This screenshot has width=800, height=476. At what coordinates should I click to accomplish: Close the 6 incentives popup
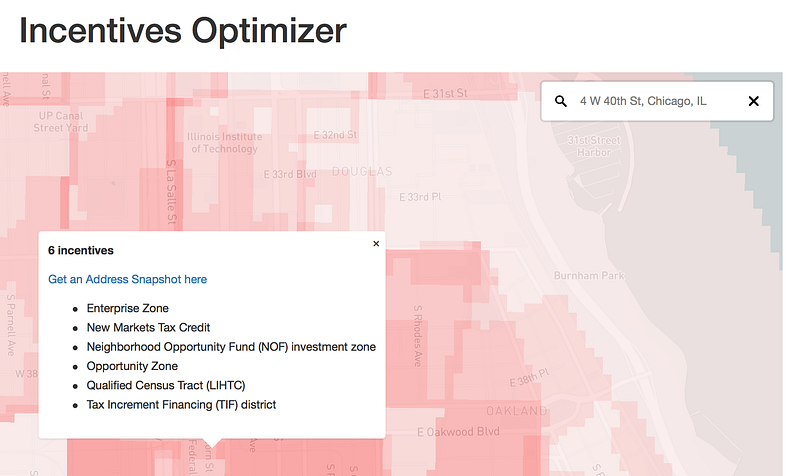[376, 244]
